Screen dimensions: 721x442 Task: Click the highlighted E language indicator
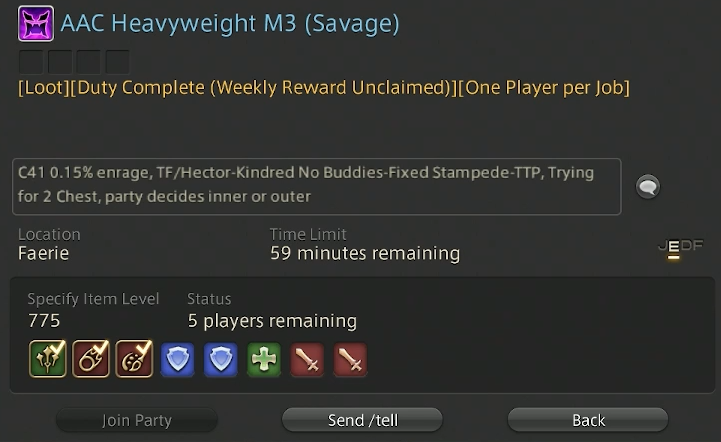point(674,247)
